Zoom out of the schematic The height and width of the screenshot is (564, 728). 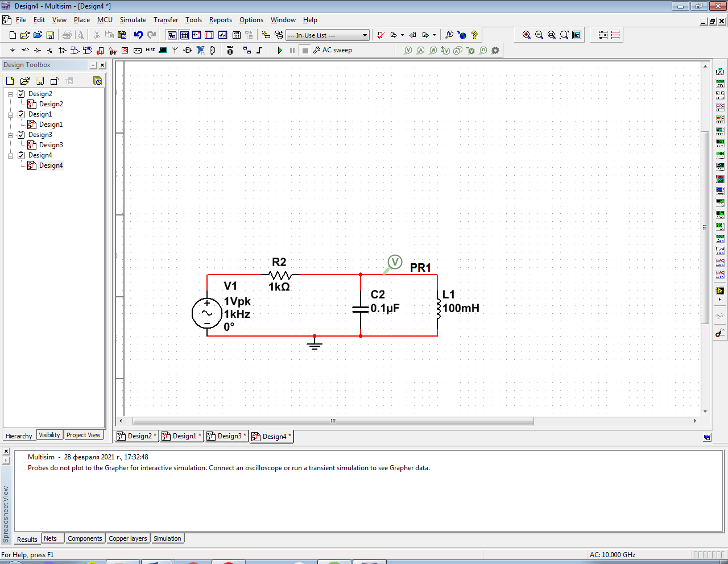pos(539,35)
